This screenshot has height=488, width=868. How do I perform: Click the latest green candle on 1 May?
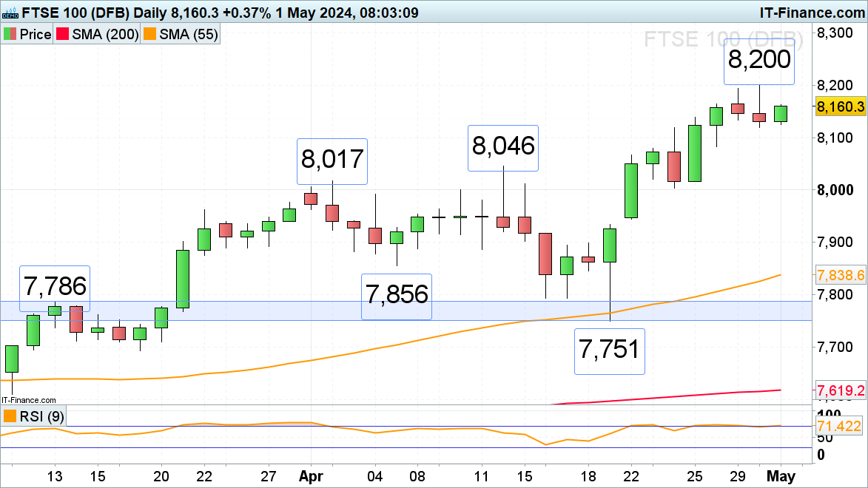pos(781,113)
